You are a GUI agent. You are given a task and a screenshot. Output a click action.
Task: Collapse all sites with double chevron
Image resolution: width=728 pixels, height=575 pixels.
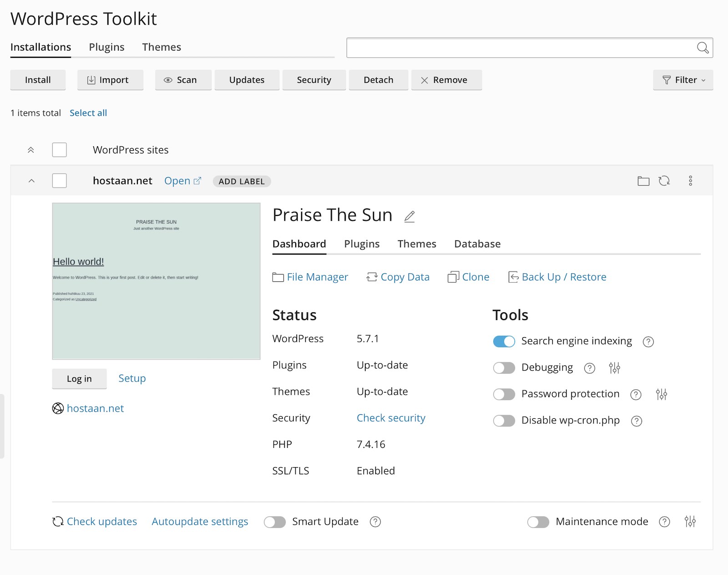point(31,150)
